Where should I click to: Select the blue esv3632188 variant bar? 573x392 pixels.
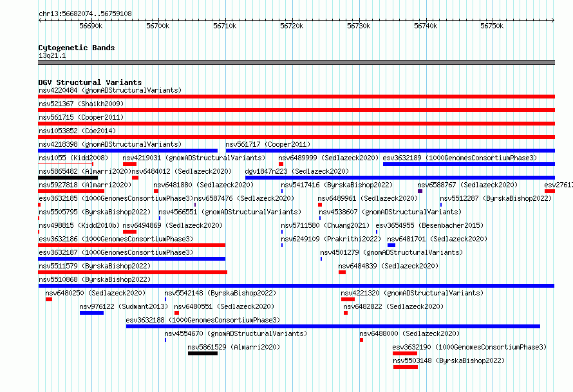[333, 326]
